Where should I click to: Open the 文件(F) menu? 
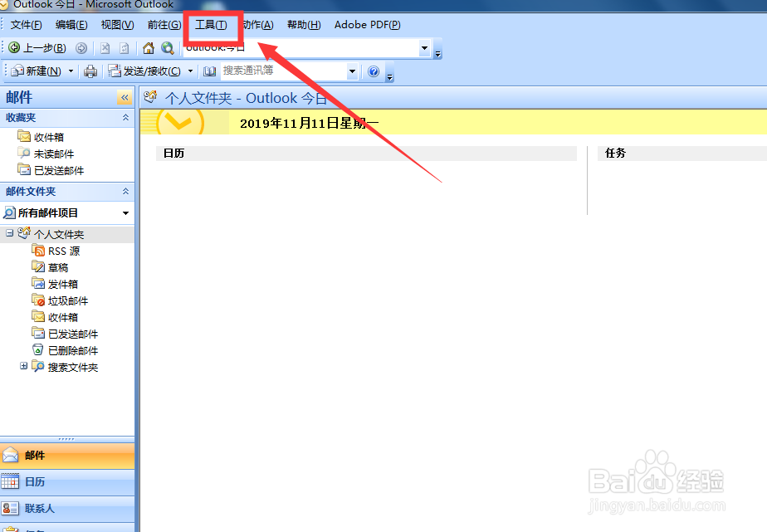pos(26,25)
